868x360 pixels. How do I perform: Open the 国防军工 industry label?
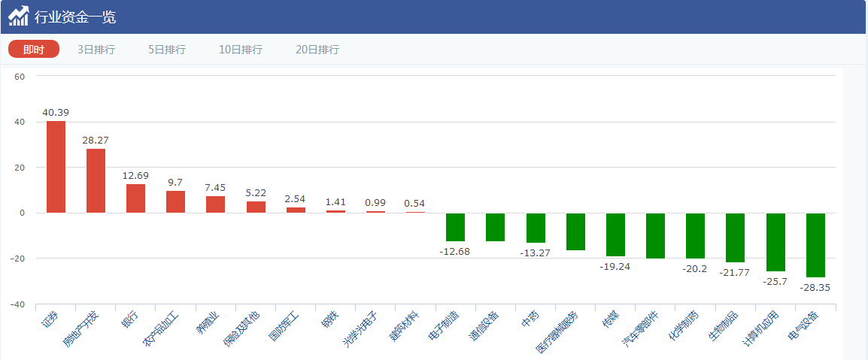pyautogui.click(x=283, y=327)
